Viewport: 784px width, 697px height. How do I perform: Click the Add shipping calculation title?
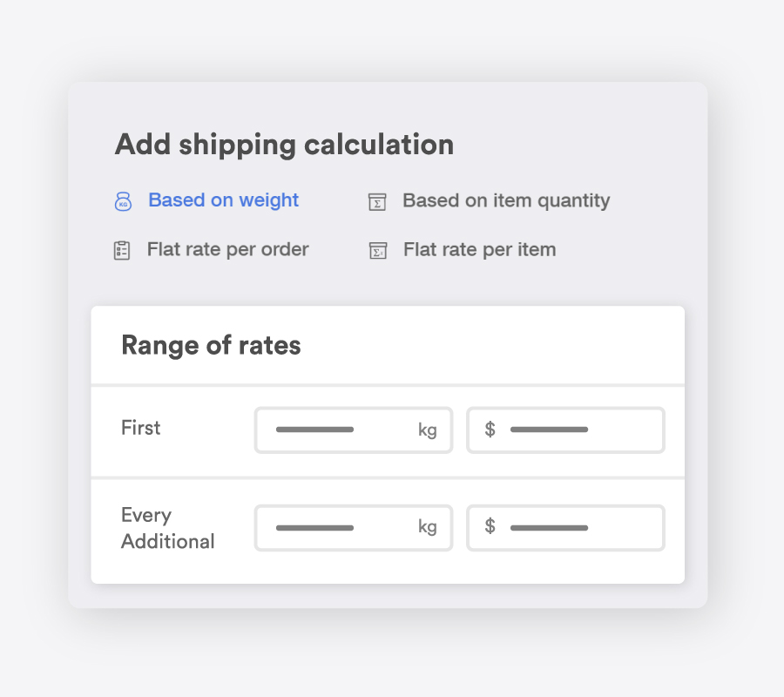point(284,145)
